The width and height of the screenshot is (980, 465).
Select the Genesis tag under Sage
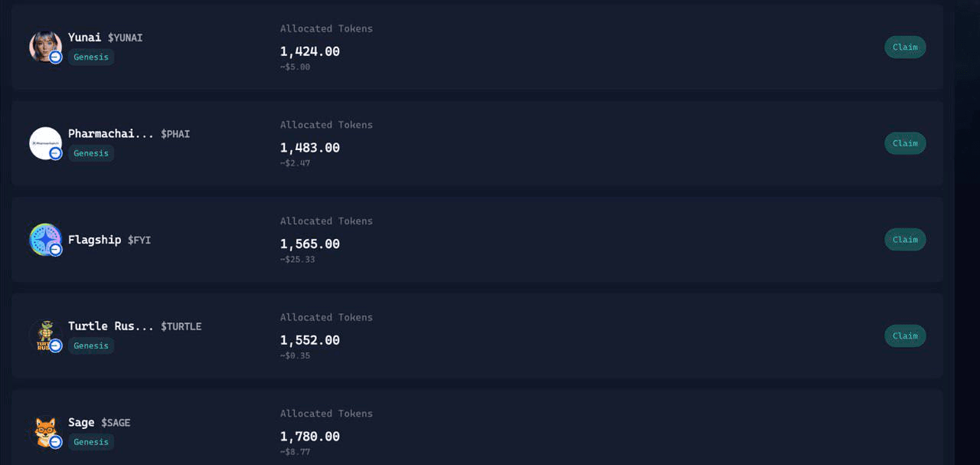pyautogui.click(x=91, y=442)
